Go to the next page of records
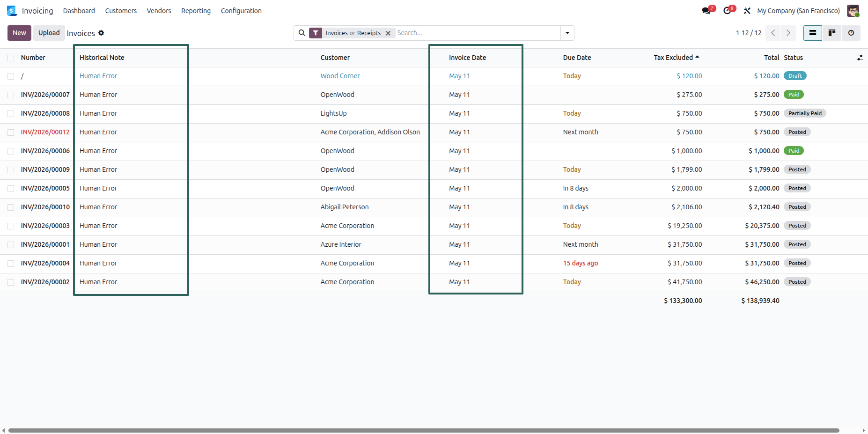The image size is (868, 434). click(x=788, y=33)
